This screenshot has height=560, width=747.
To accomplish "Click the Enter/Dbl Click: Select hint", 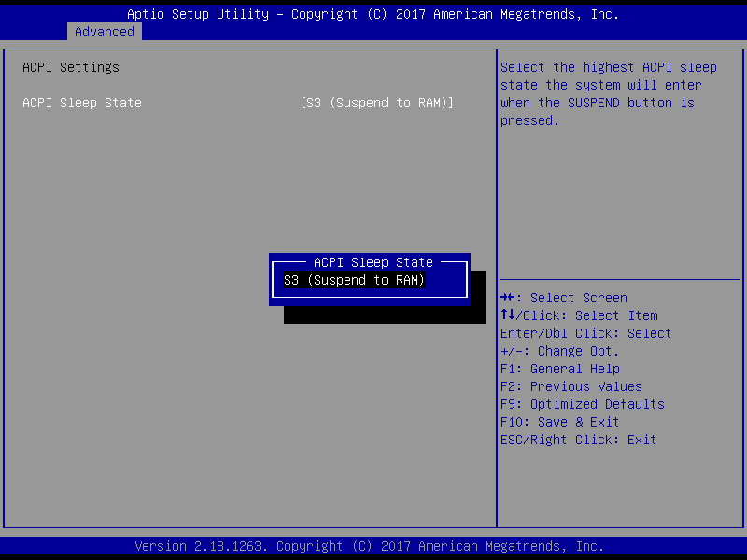I will point(585,333).
